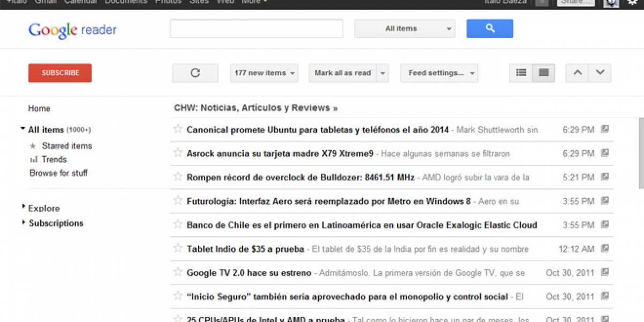Open article Rompen récord de overclock de Bulldozer
The width and height of the screenshot is (644, 322).
[301, 177]
